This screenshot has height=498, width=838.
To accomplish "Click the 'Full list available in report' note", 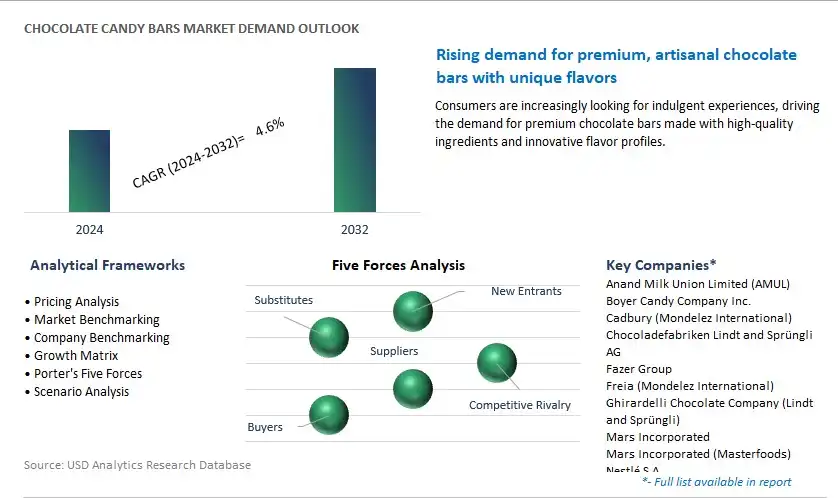I will coord(717,482).
